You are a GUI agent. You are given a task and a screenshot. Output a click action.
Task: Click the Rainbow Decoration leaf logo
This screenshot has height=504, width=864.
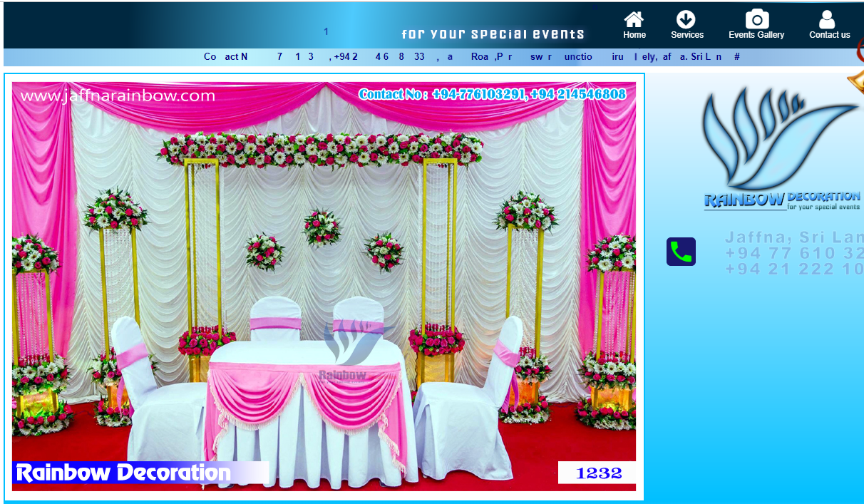click(x=781, y=148)
